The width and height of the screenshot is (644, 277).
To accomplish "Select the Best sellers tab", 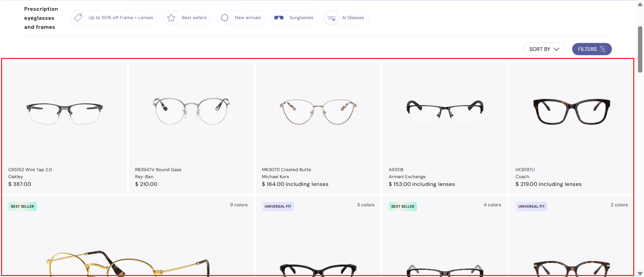I will click(x=194, y=18).
